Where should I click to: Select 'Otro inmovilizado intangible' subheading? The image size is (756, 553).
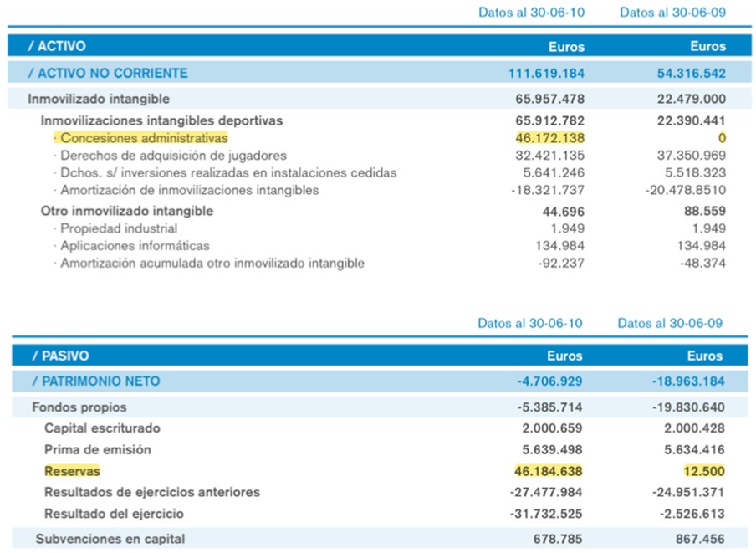click(x=127, y=211)
